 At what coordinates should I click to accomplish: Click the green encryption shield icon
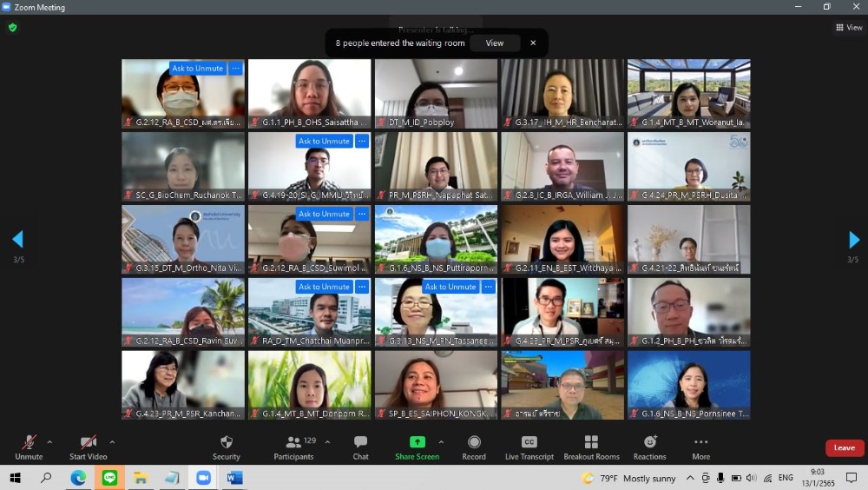(12, 27)
